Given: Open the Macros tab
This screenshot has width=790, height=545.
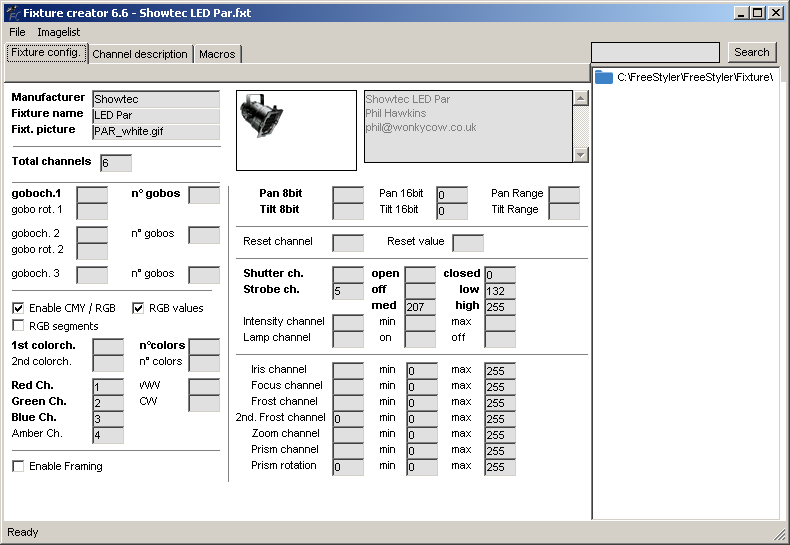Looking at the screenshot, I should point(217,54).
